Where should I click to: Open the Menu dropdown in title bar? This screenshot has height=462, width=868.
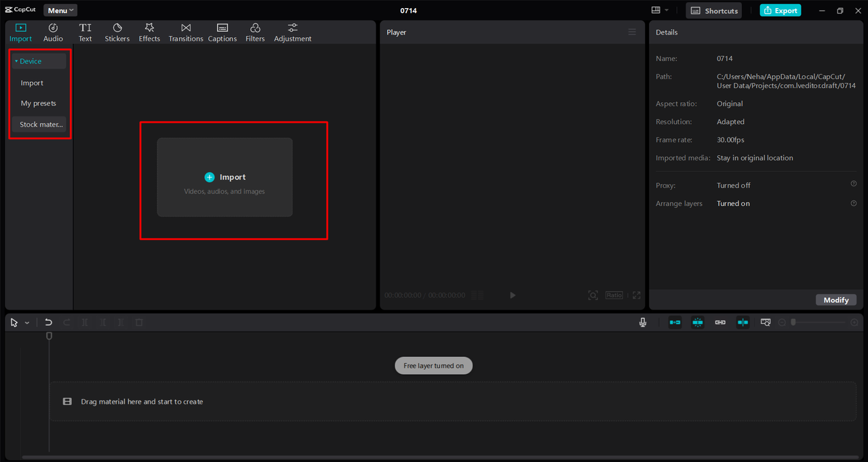(60, 10)
